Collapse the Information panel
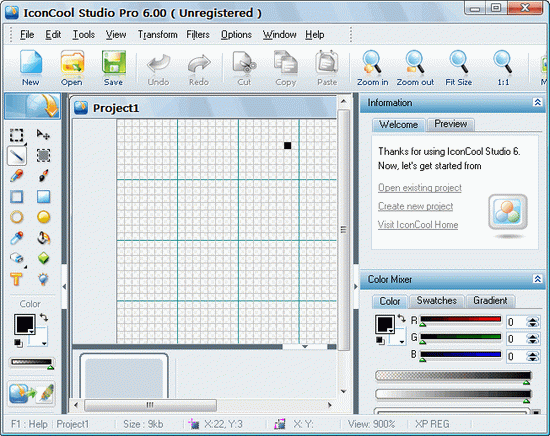 pyautogui.click(x=537, y=102)
